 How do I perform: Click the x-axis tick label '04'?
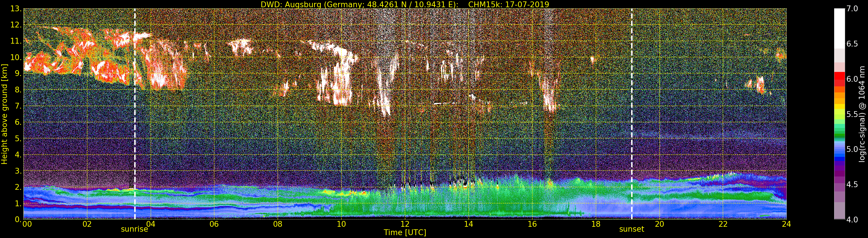[x=151, y=224]
